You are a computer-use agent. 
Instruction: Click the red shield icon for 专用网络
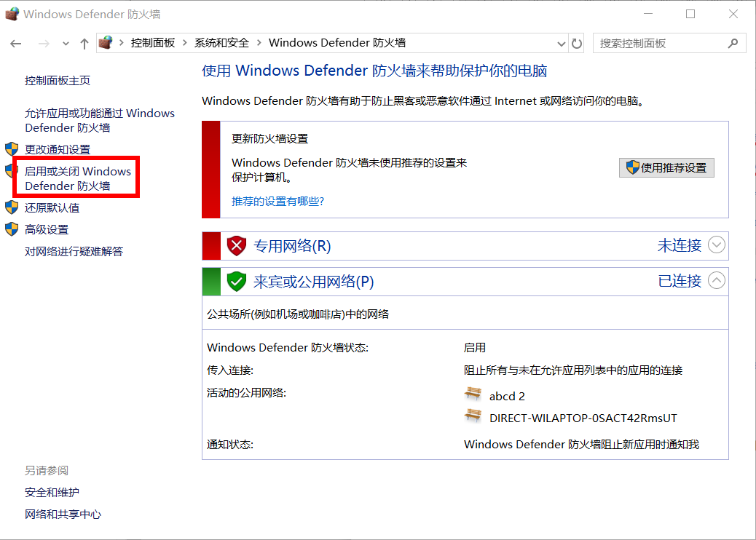click(x=236, y=246)
